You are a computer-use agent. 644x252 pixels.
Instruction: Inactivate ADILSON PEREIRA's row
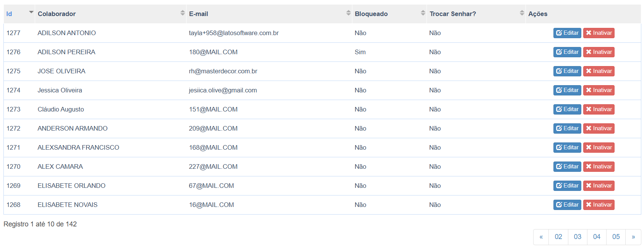[x=599, y=52]
